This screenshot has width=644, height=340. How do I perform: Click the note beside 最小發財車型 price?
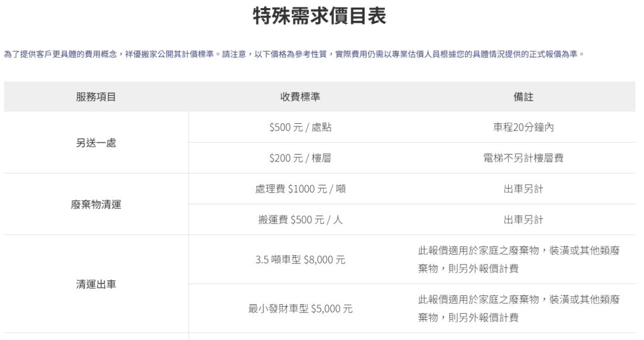point(523,308)
